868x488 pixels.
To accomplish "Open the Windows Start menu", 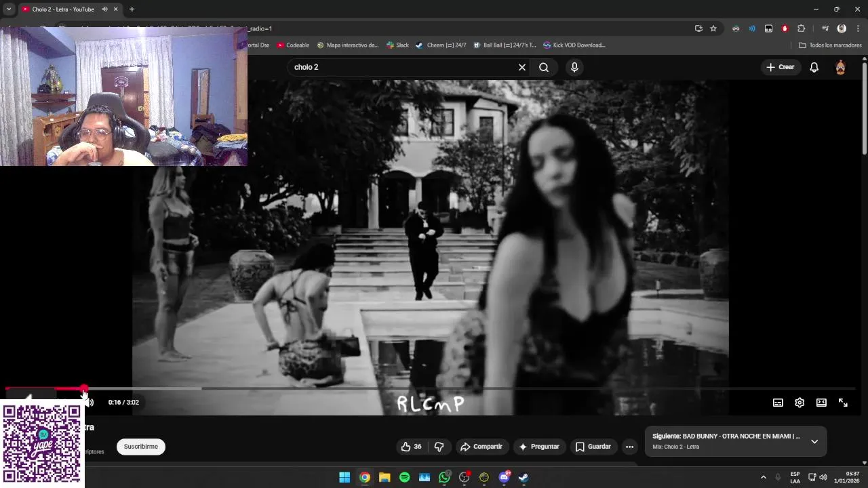I will [344, 477].
